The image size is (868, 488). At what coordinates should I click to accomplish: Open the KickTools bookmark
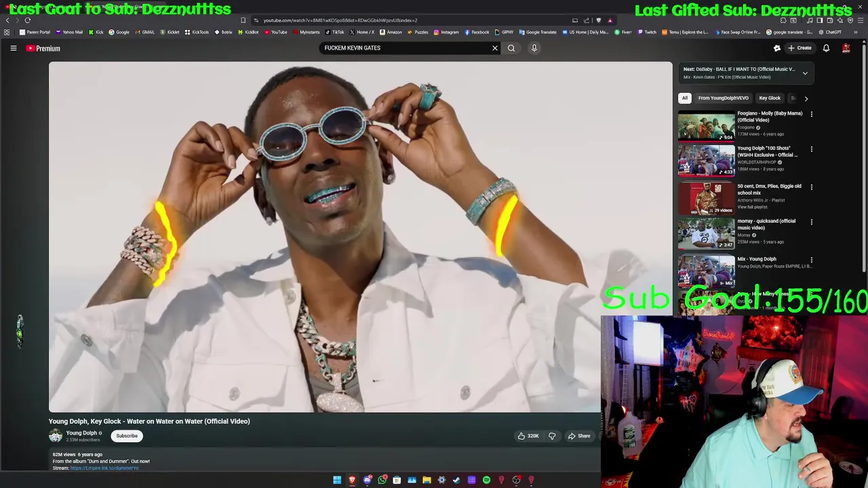click(x=197, y=32)
